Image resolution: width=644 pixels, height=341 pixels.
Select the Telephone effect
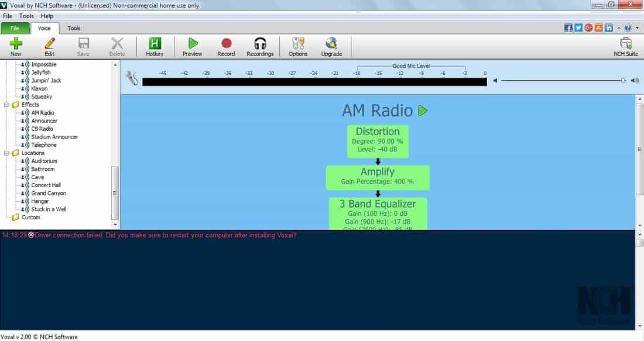point(43,145)
